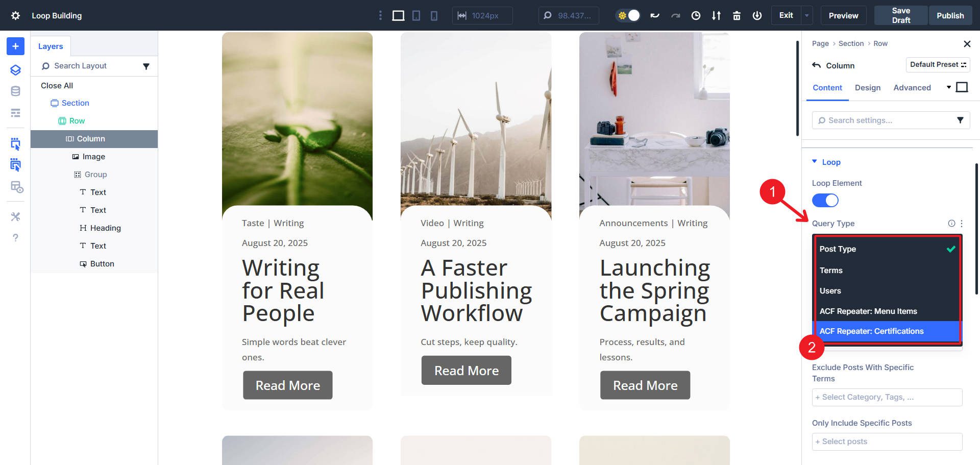The image size is (980, 465).
Task: Click the blue plus add-element button
Action: (x=15, y=46)
